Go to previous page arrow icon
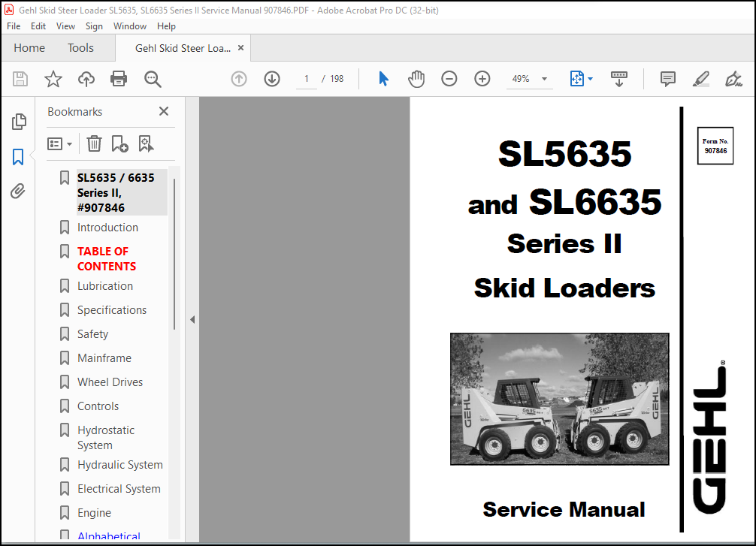 239,79
